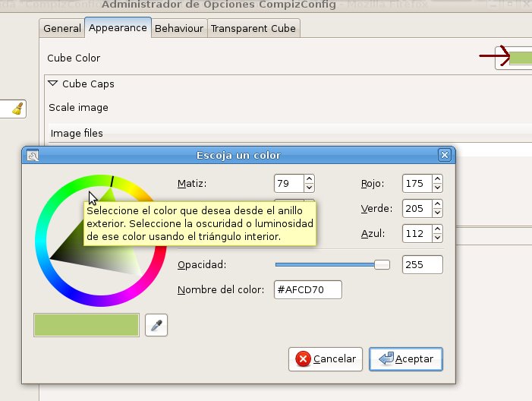This screenshot has width=532, height=401.
Task: Open the Behaviour tab
Action: point(179,28)
